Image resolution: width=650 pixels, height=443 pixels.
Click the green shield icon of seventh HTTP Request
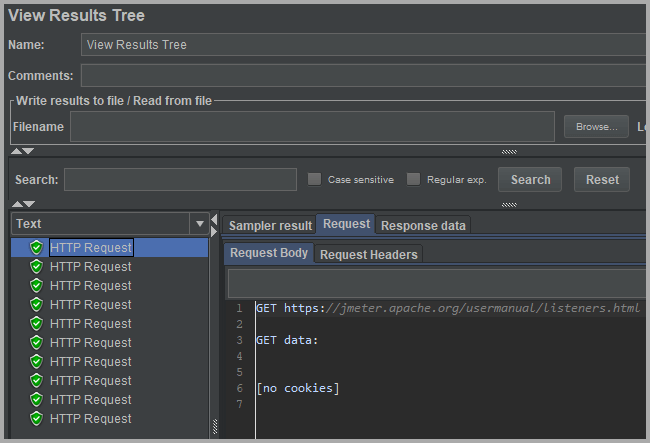point(37,362)
